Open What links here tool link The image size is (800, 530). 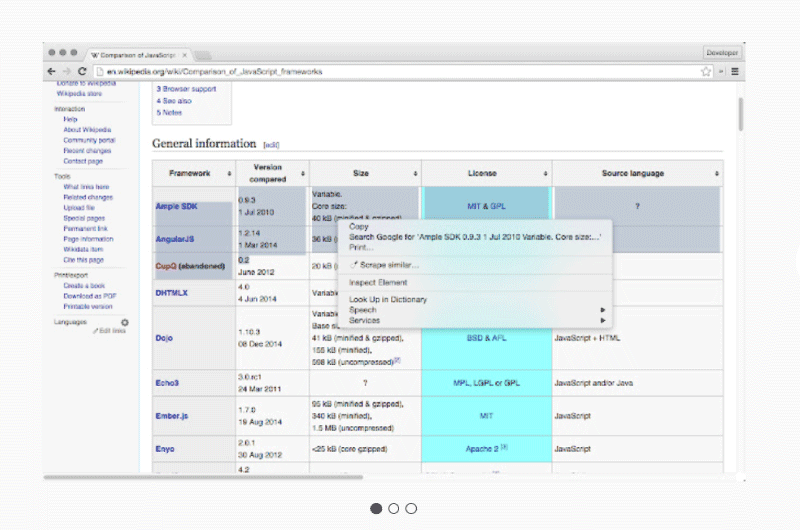86,187
